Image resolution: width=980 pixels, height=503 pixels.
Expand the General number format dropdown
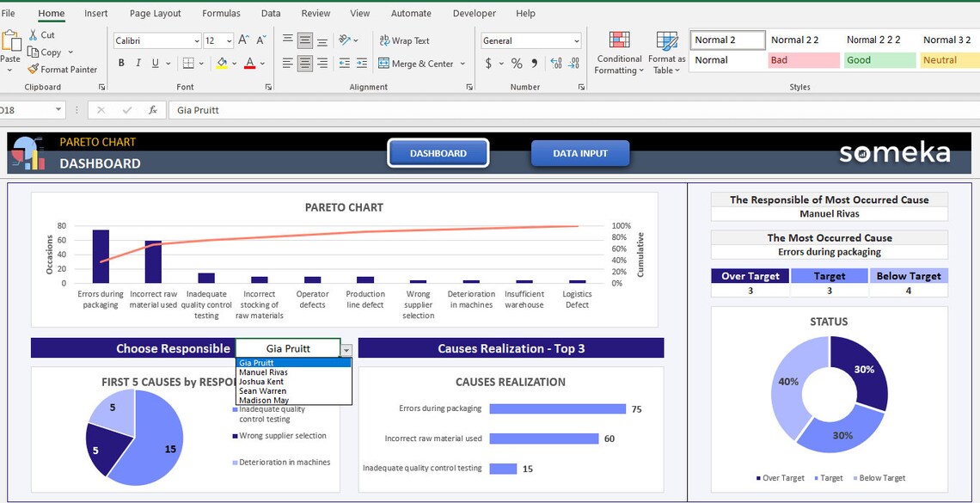[576, 40]
